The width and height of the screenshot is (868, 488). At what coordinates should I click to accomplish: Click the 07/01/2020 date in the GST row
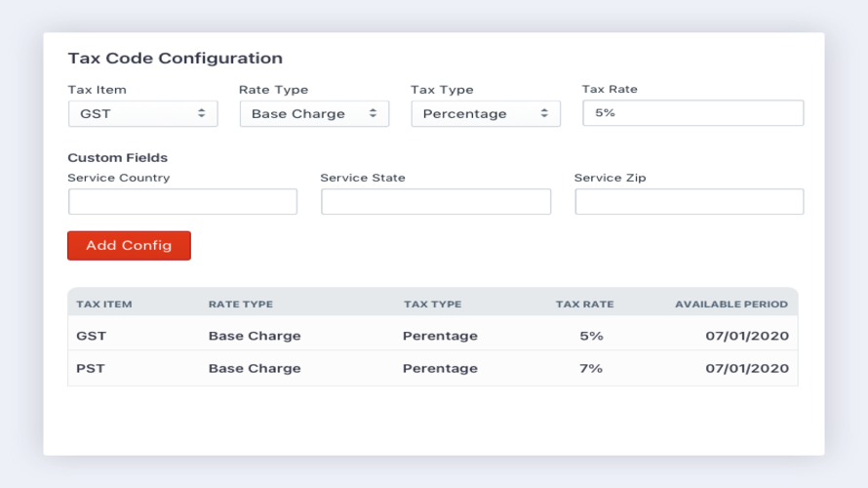747,336
